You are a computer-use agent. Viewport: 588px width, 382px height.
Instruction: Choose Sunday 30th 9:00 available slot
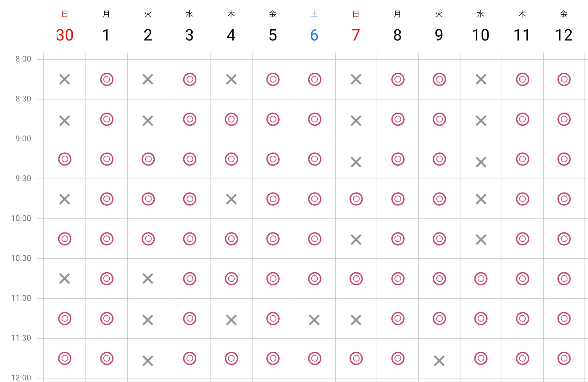point(65,159)
